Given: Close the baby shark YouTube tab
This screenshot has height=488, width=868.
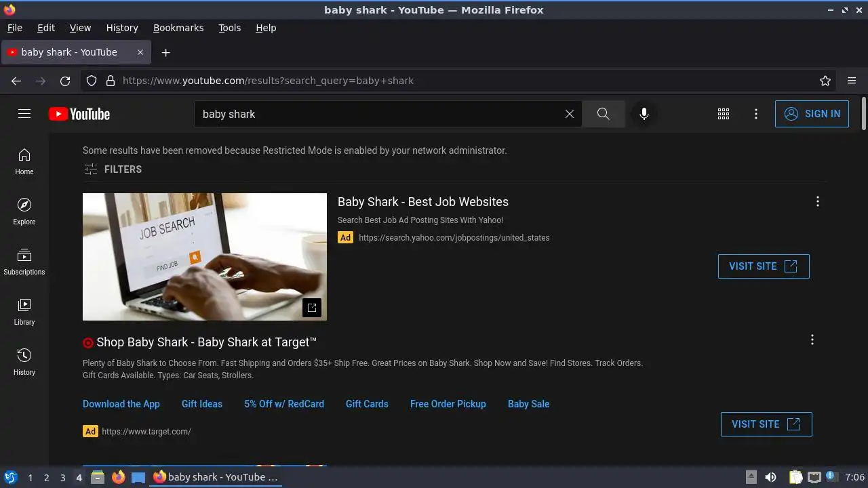Looking at the screenshot, I should tap(140, 52).
